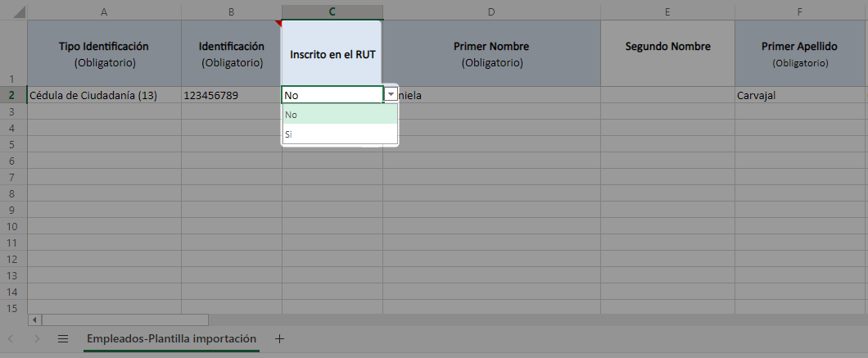Go to previous sheet arrow
This screenshot has height=358, width=868.
click(11, 338)
